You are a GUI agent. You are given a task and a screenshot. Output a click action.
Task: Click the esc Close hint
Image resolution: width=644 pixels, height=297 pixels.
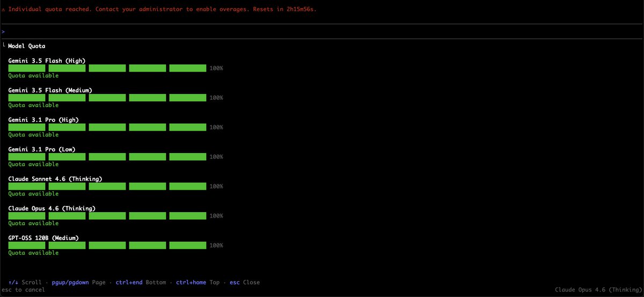[245, 282]
